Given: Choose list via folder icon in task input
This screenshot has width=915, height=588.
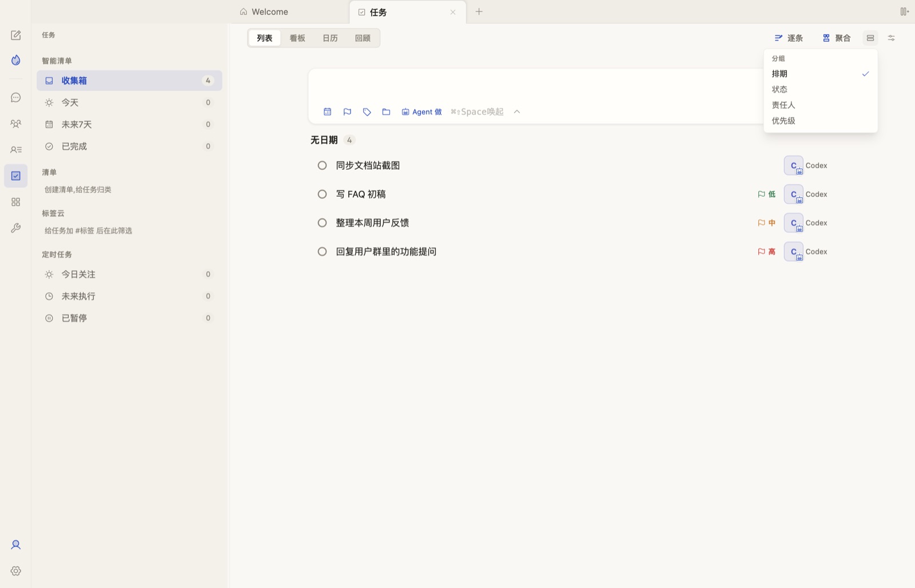Looking at the screenshot, I should click(386, 112).
